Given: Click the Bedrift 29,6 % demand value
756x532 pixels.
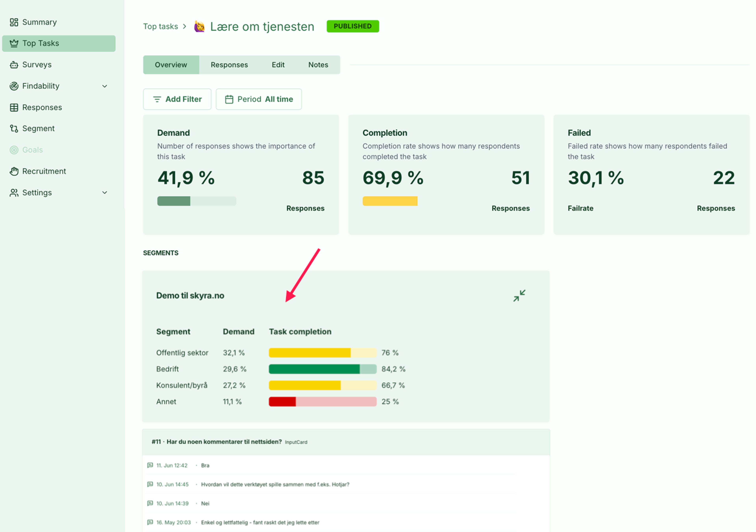Looking at the screenshot, I should point(234,369).
